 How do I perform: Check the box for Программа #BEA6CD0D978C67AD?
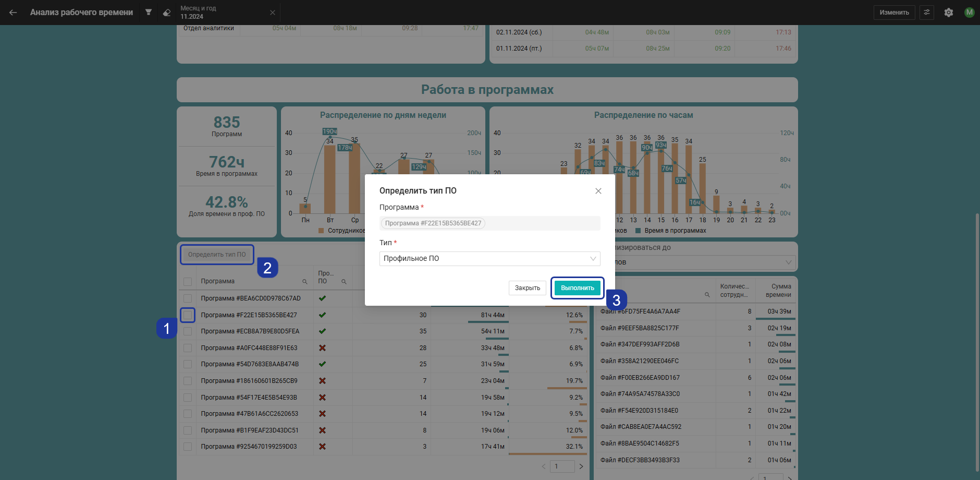point(188,298)
